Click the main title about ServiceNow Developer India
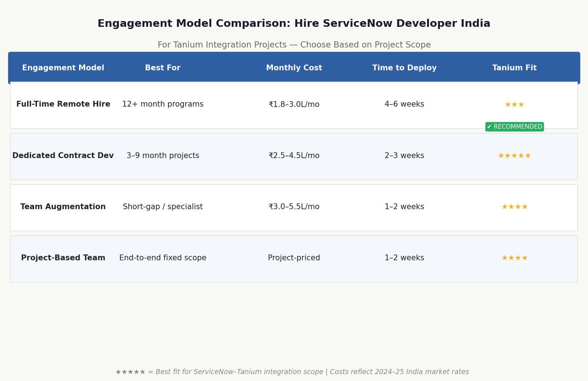Screen dimensions: 588x381 pos(294,24)
